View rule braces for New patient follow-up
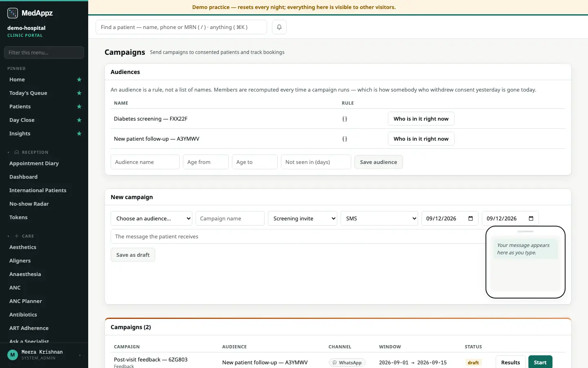Screen dimensions: 588x368 coord(345,139)
